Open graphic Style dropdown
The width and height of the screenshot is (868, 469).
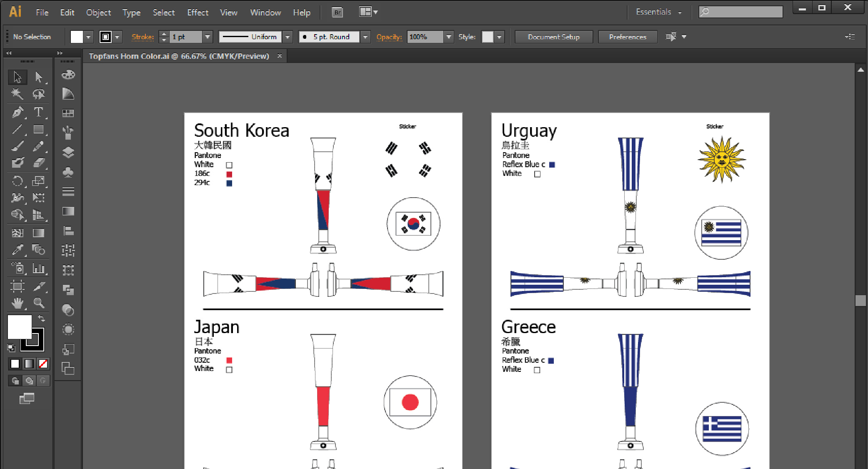(499, 37)
